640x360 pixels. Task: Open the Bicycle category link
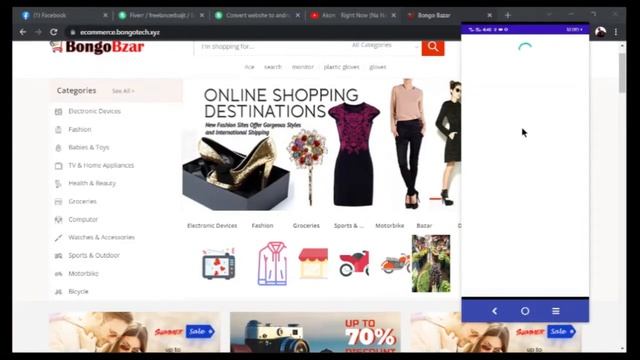coord(78,291)
